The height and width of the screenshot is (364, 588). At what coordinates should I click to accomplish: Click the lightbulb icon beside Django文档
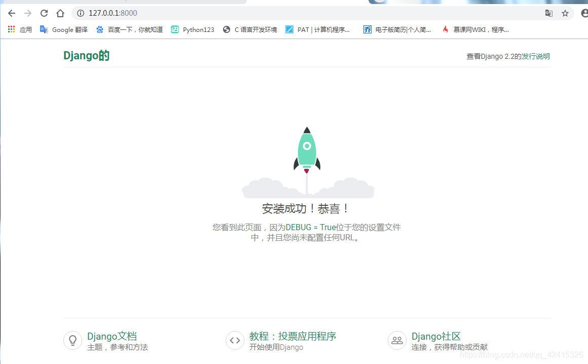73,340
